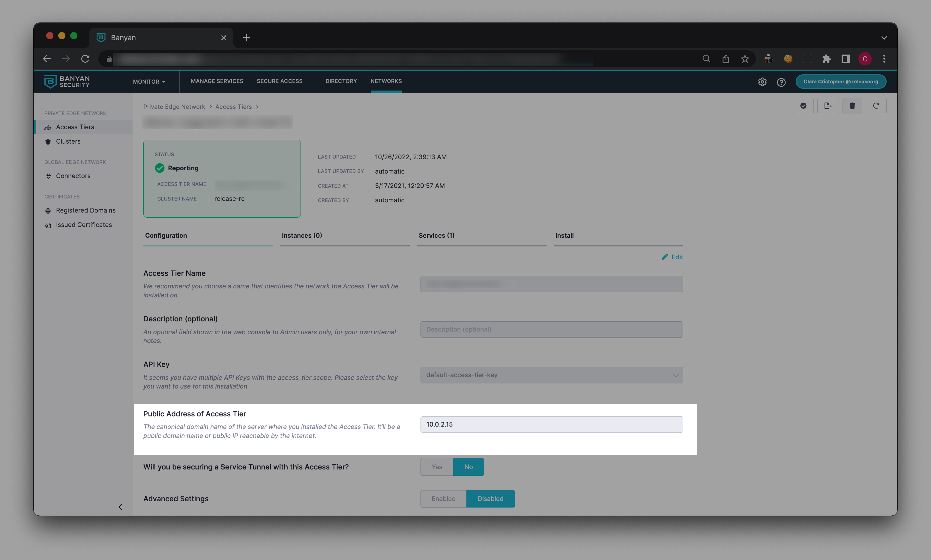Click the Access Tier Name input field

point(552,284)
